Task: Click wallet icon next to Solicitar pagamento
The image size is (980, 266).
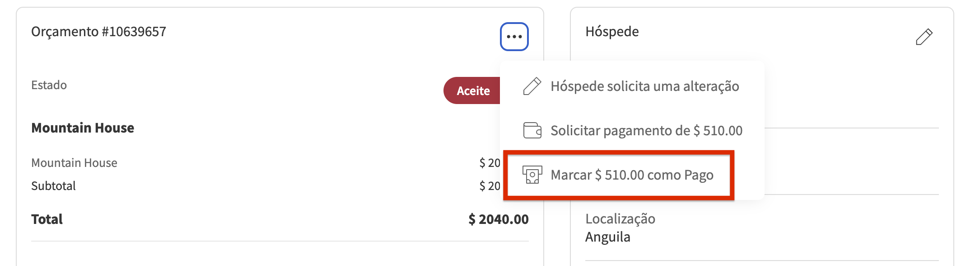Action: click(532, 130)
